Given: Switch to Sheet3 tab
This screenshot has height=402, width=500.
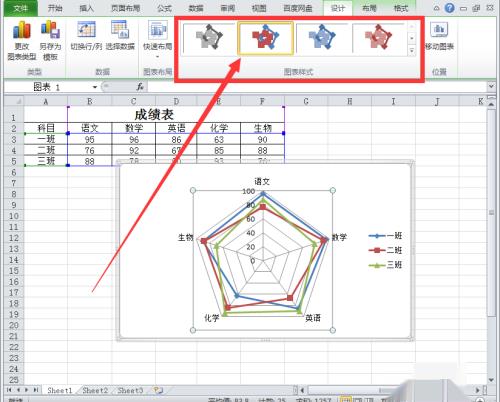Looking at the screenshot, I should (x=130, y=390).
